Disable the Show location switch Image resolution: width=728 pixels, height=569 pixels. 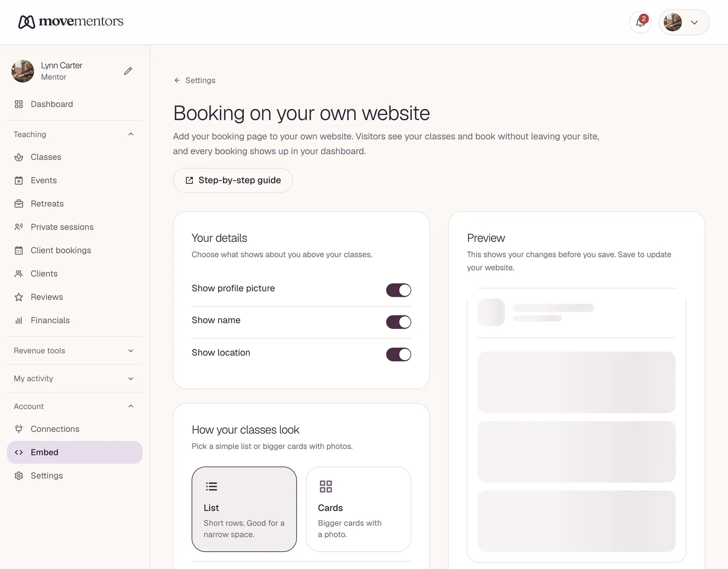click(399, 354)
